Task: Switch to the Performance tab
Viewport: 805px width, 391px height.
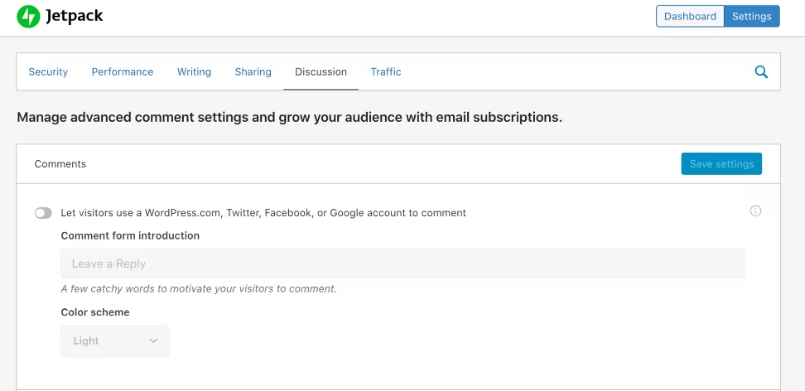Action: click(x=122, y=72)
